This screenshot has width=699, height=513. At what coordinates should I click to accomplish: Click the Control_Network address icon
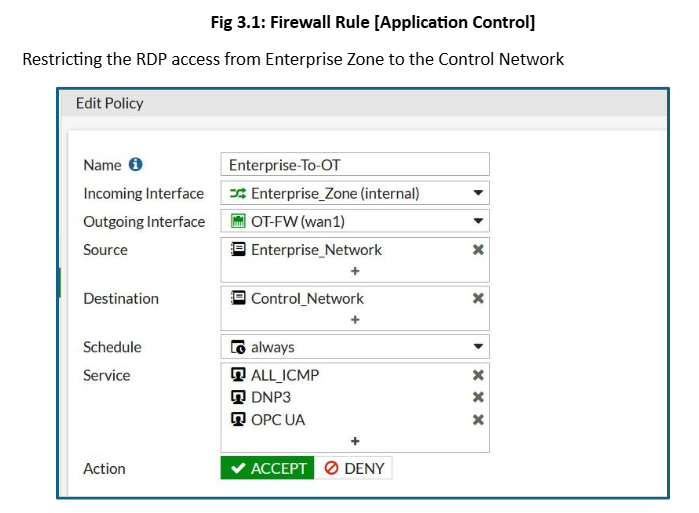238,298
